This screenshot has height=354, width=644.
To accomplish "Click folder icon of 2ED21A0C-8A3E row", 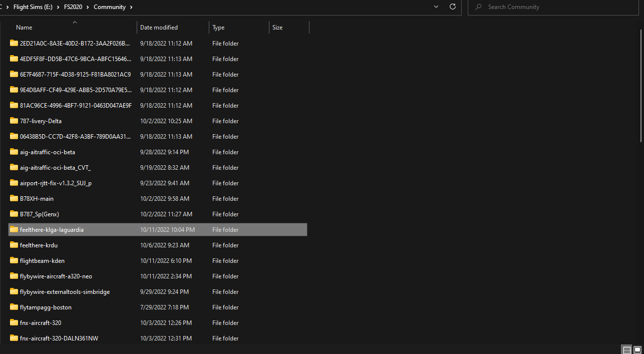I will click(14, 43).
